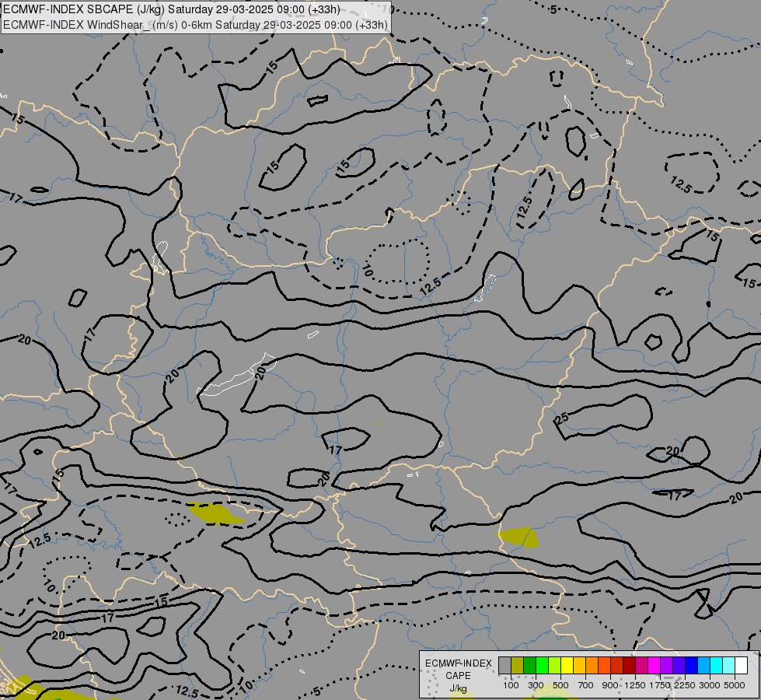Click the amber legend swatch

pos(579,666)
